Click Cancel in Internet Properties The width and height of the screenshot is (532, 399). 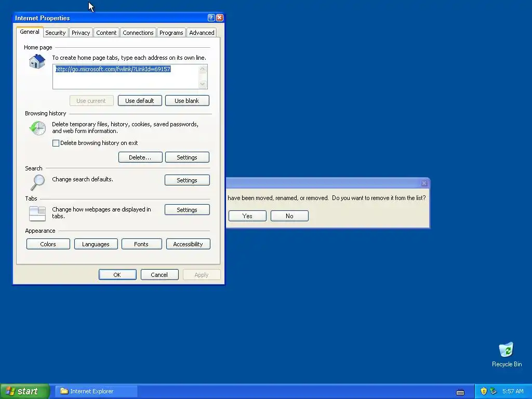point(159,275)
